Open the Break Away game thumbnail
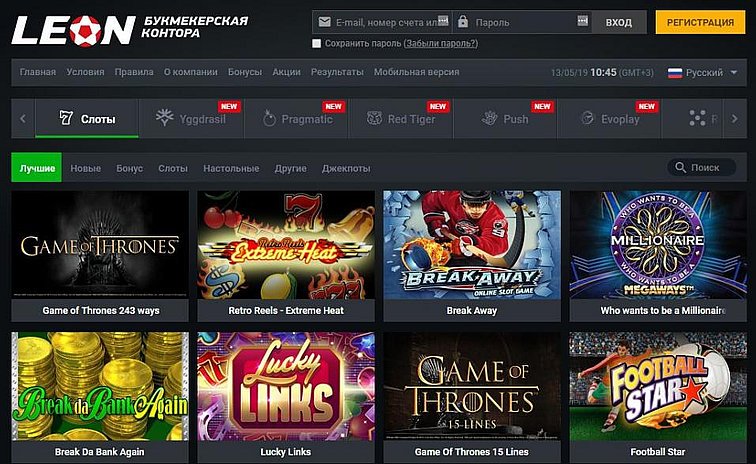756x464 pixels. [472, 245]
